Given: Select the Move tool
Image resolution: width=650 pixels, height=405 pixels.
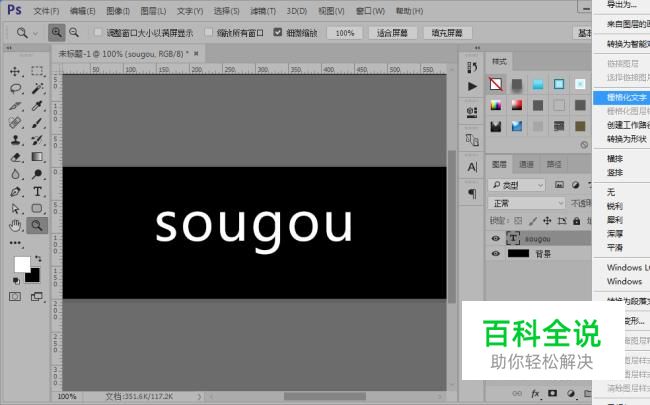Looking at the screenshot, I should click(15, 71).
